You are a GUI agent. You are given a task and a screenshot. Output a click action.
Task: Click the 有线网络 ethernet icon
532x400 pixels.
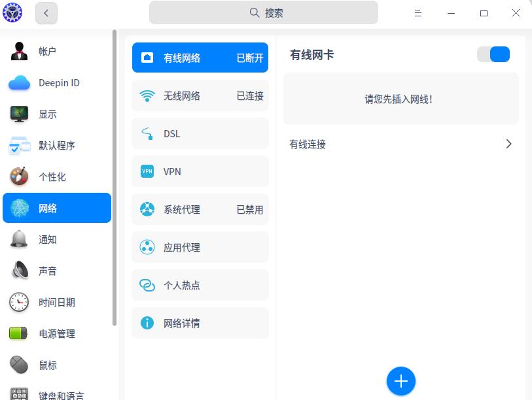tap(147, 58)
